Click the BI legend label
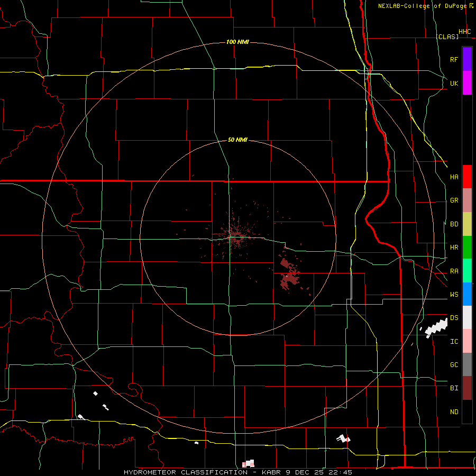 (454, 388)
